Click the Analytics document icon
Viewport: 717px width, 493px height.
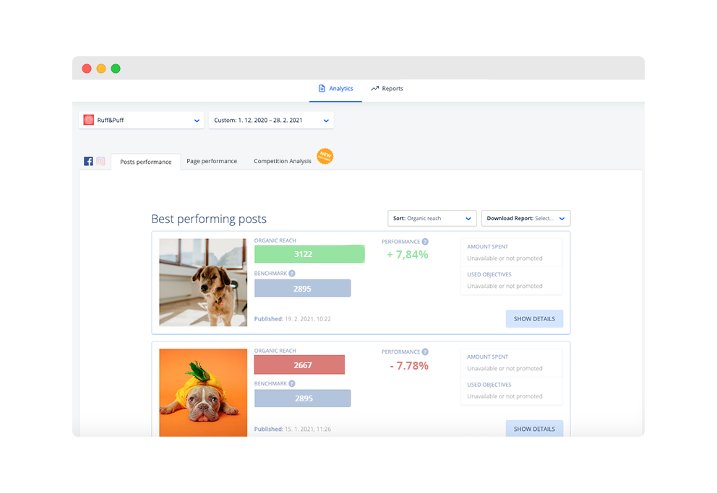pyautogui.click(x=322, y=88)
